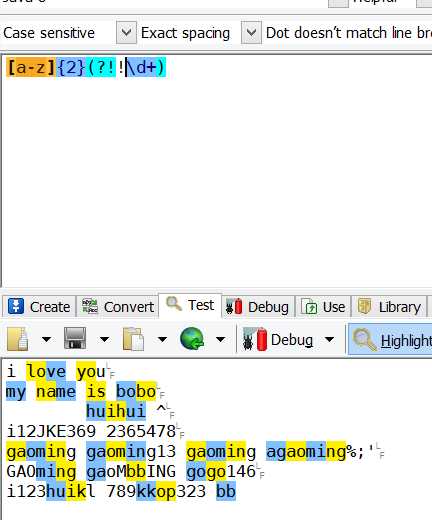Image resolution: width=432 pixels, height=520 pixels.
Task: Click the [a-z] token in the regex
Action: click(x=31, y=67)
